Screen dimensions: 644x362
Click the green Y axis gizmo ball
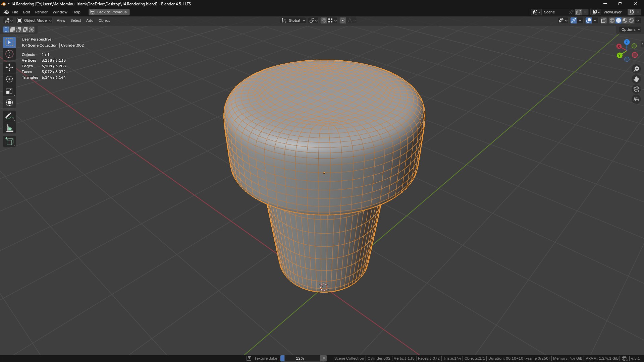click(620, 55)
